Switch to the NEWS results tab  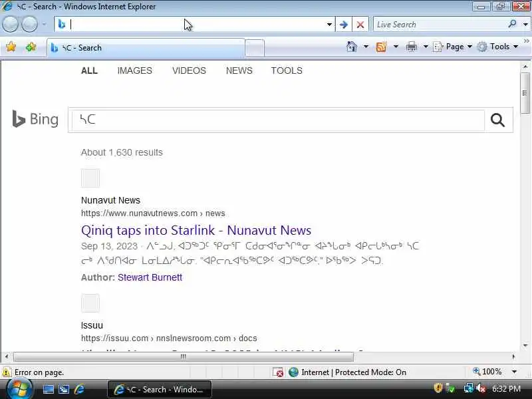pyautogui.click(x=239, y=70)
